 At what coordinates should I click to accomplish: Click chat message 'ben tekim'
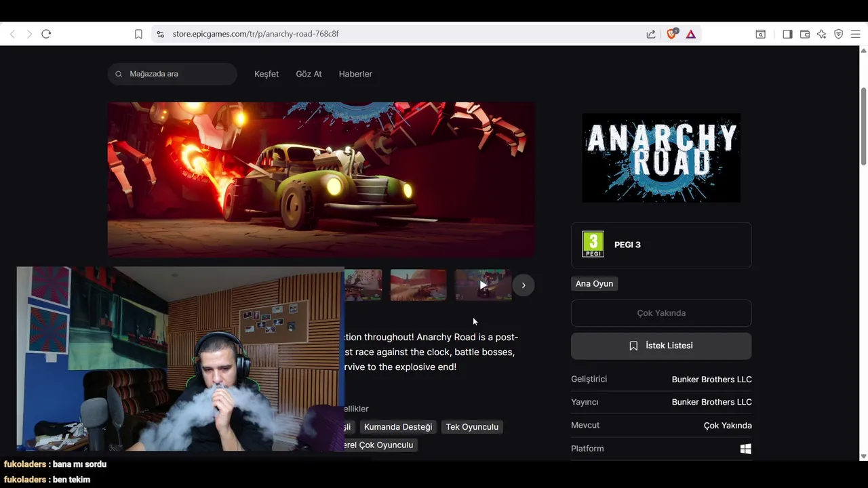(71, 479)
